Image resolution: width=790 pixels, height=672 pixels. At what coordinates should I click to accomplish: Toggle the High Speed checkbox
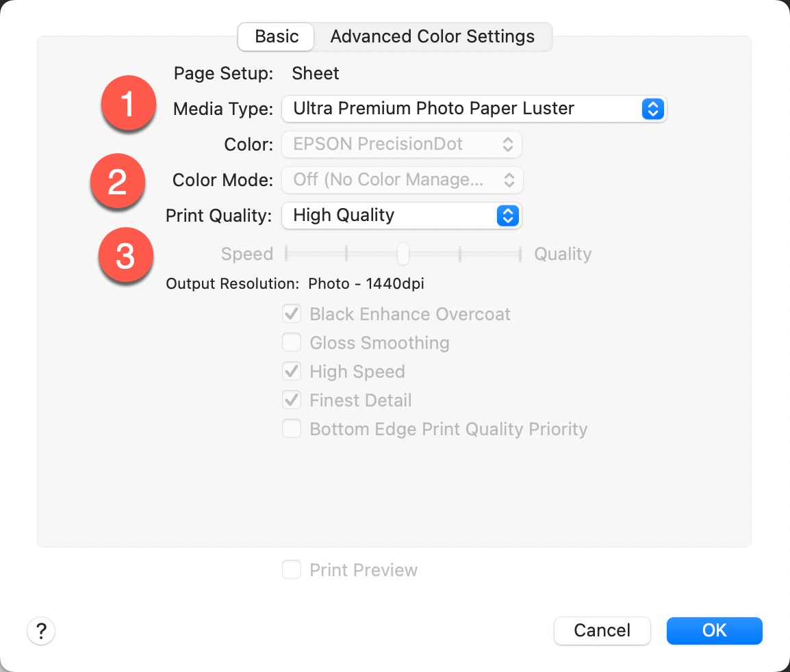292,372
